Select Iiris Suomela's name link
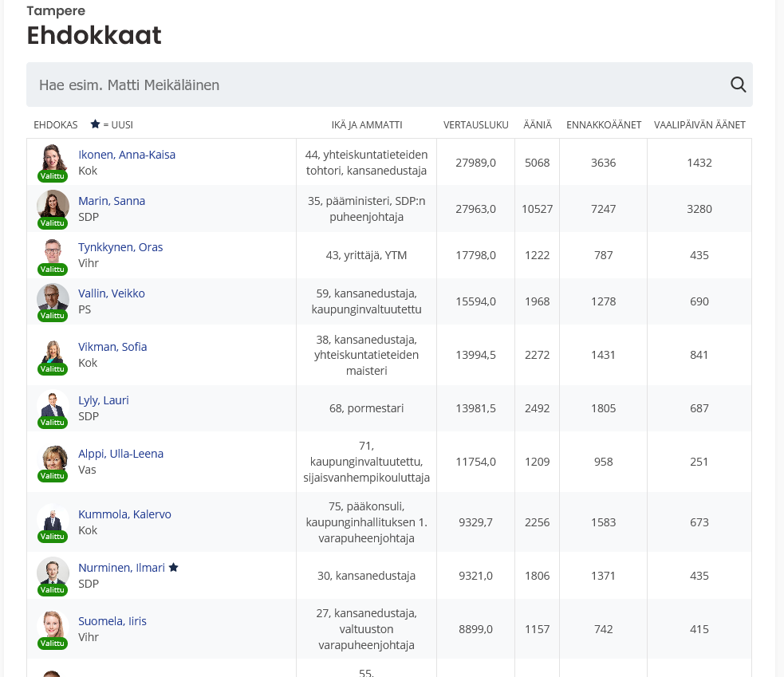784x677 pixels. pos(112,621)
